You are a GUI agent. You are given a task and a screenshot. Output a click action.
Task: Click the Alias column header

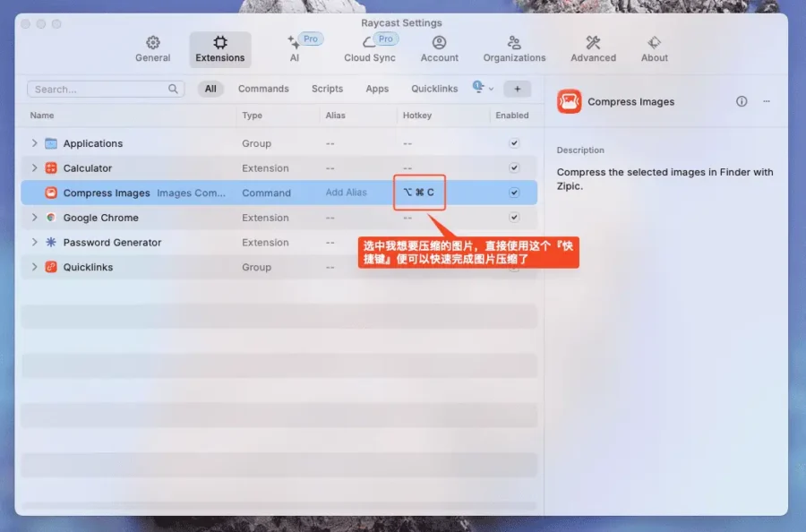pos(335,116)
